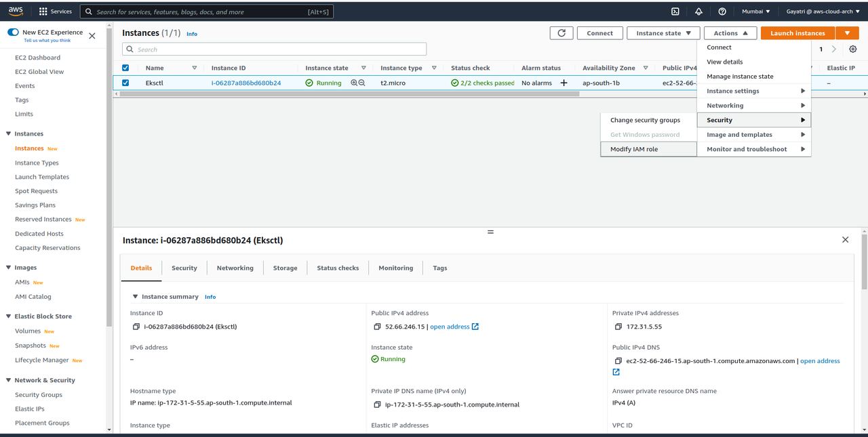Copy the Public IPv4 address 52.66.246.15
Viewport: 868px width, 437px height.
point(378,327)
